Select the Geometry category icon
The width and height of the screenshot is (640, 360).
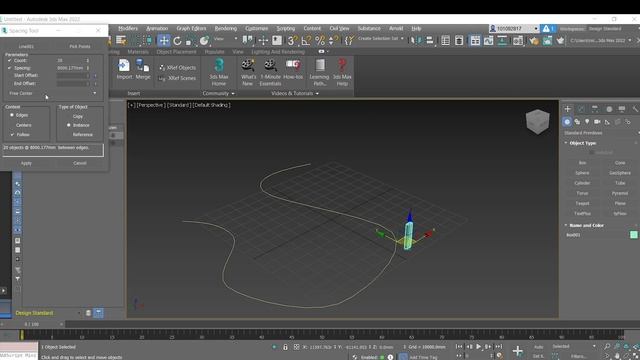(x=567, y=122)
